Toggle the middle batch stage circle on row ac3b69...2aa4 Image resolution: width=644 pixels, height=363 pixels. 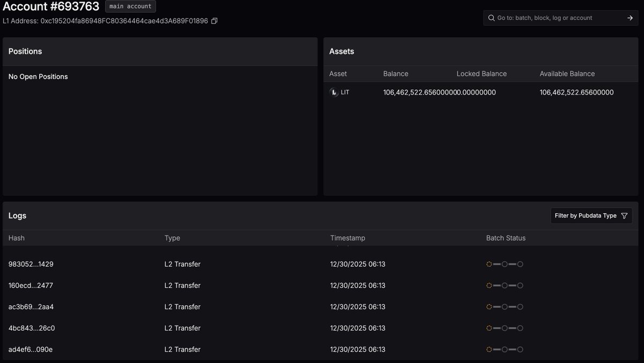tap(504, 307)
